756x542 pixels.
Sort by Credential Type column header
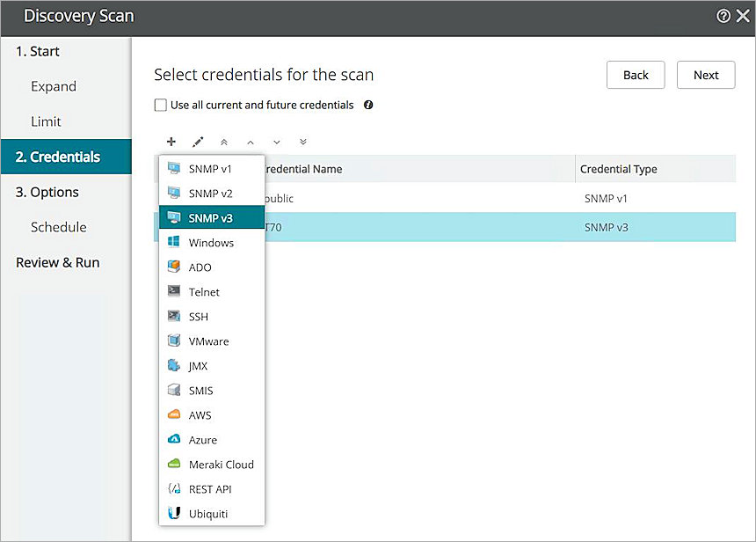pyautogui.click(x=619, y=169)
